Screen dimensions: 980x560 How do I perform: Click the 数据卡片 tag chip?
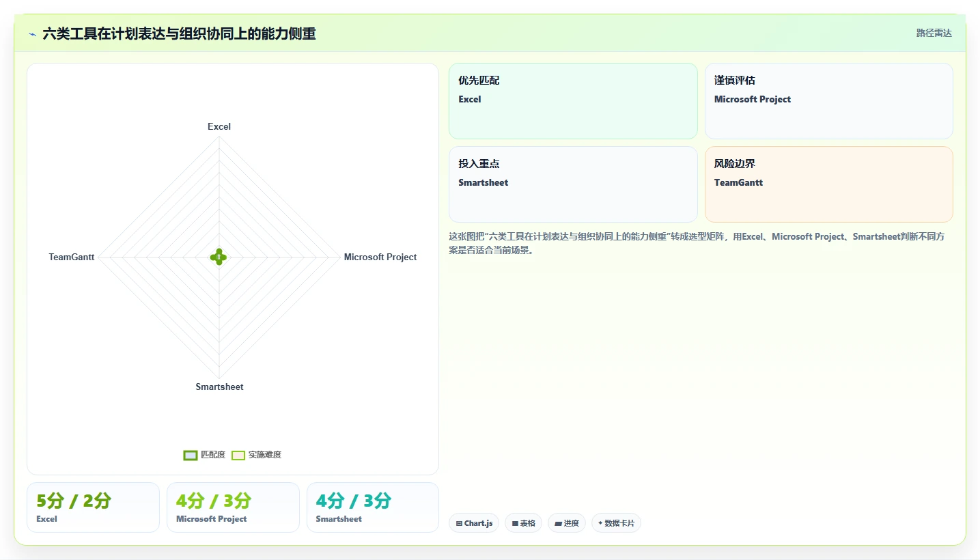tap(616, 523)
